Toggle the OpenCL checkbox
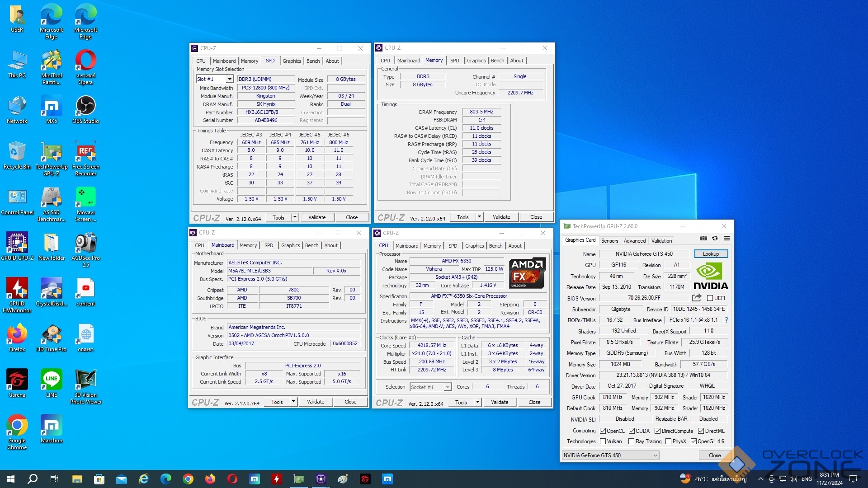 coord(603,431)
